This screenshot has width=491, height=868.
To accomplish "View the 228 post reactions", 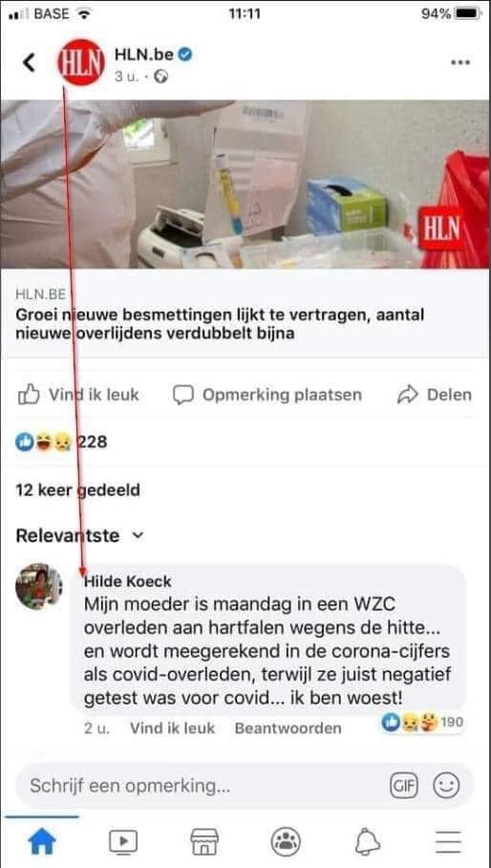I will click(x=61, y=442).
